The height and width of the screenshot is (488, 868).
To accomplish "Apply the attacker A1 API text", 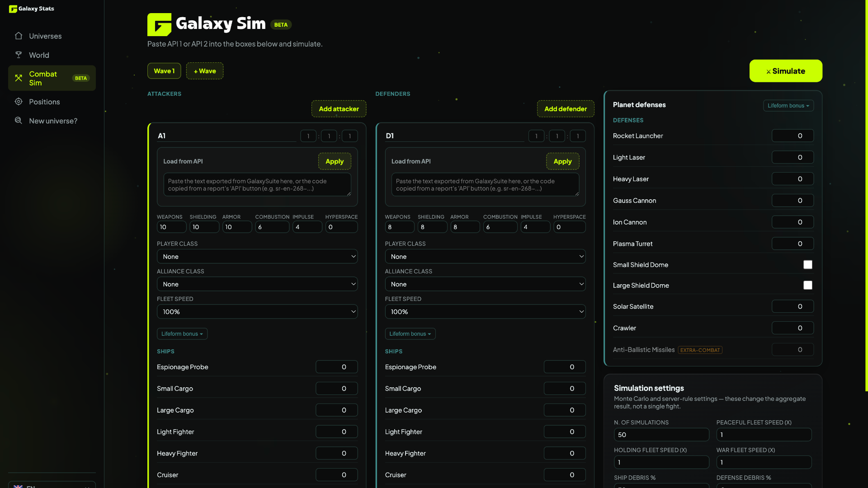I will (335, 161).
